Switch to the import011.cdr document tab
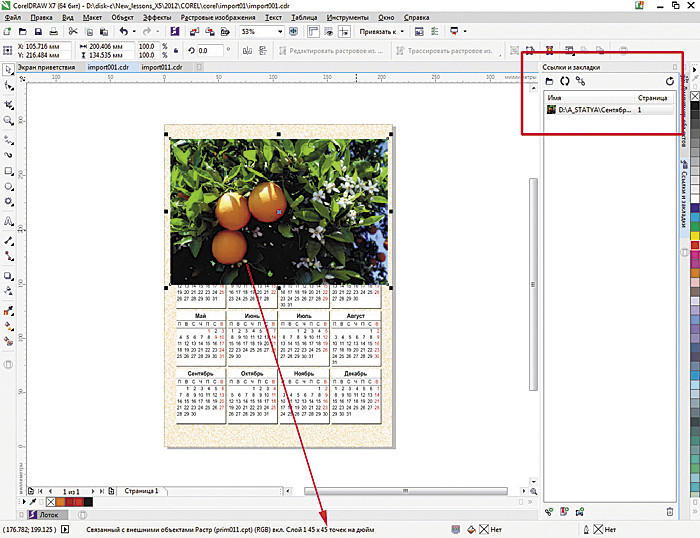The height and width of the screenshot is (538, 700). point(161,67)
